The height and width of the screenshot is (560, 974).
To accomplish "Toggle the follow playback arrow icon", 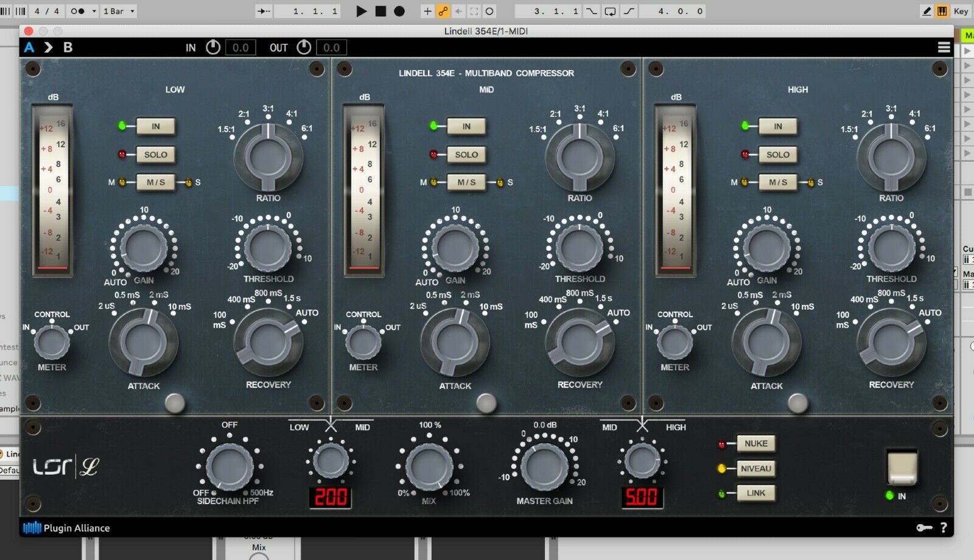I will tap(264, 11).
